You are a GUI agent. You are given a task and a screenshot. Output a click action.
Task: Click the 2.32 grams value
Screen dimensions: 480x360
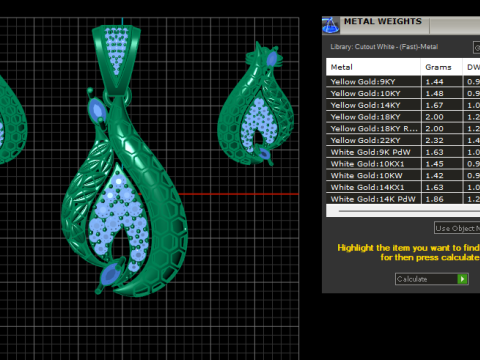pos(434,140)
